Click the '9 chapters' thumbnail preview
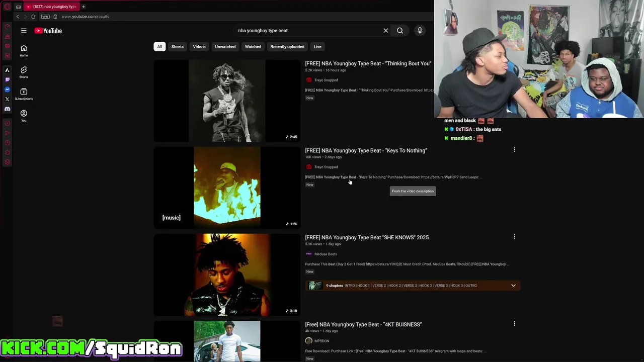This screenshot has height=362, width=644. click(315, 286)
